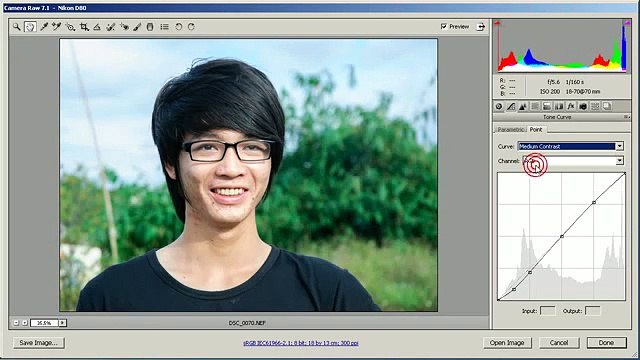This screenshot has height=360, width=640.
Task: Select the Graduated Filter tool
Action: point(150,27)
